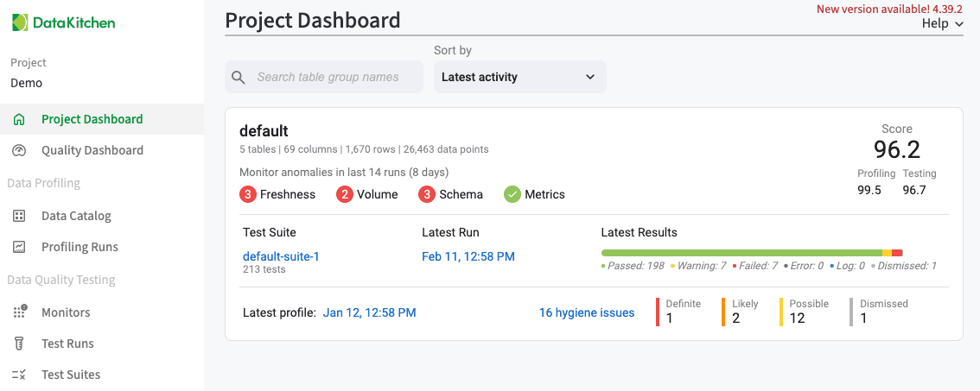This screenshot has width=980, height=391.
Task: Go to Test Suites in sidebar
Action: pyautogui.click(x=71, y=375)
